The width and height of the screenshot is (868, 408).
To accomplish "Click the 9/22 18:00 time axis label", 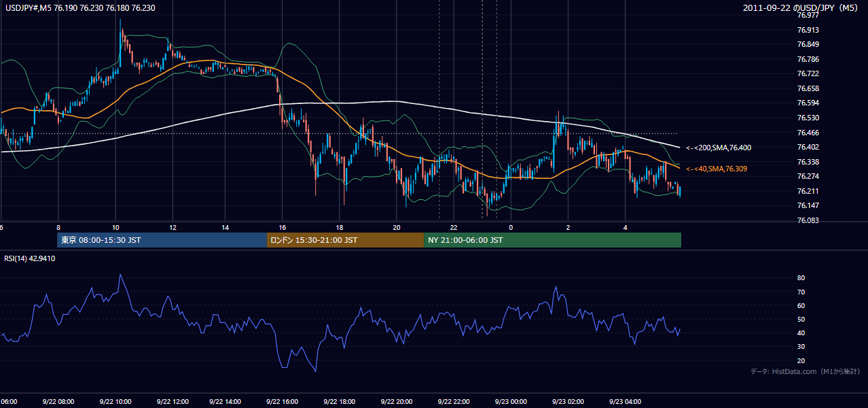I will (339, 401).
